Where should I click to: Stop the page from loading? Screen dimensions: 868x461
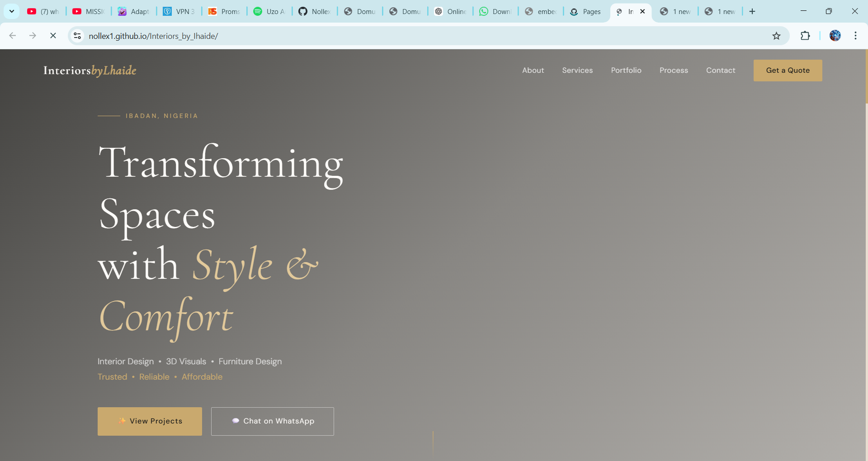[53, 36]
